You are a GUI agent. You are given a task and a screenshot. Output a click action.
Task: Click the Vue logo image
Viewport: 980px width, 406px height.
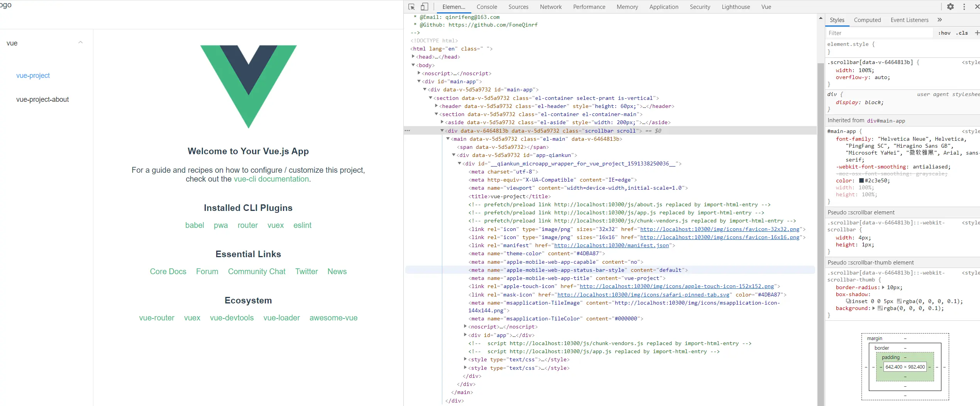click(x=248, y=87)
